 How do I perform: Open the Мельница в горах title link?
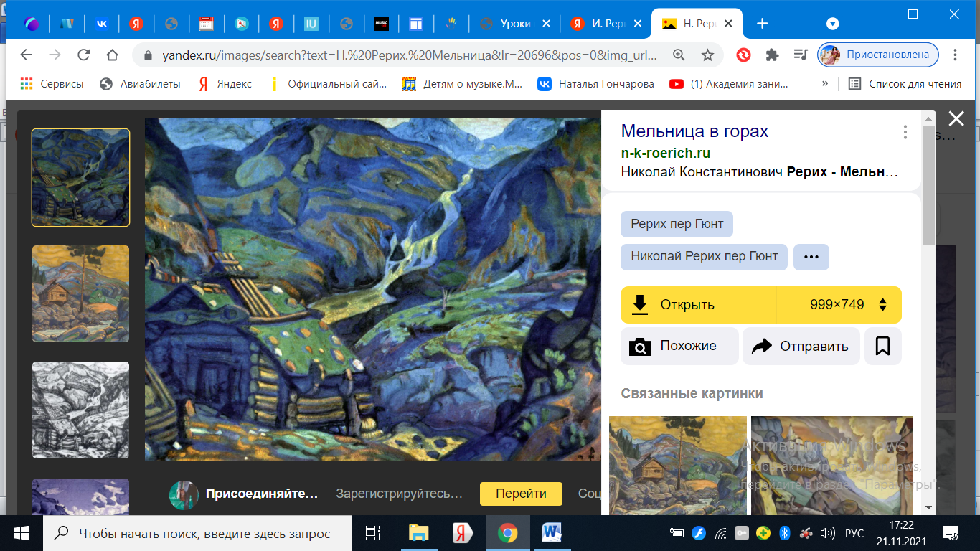click(694, 131)
